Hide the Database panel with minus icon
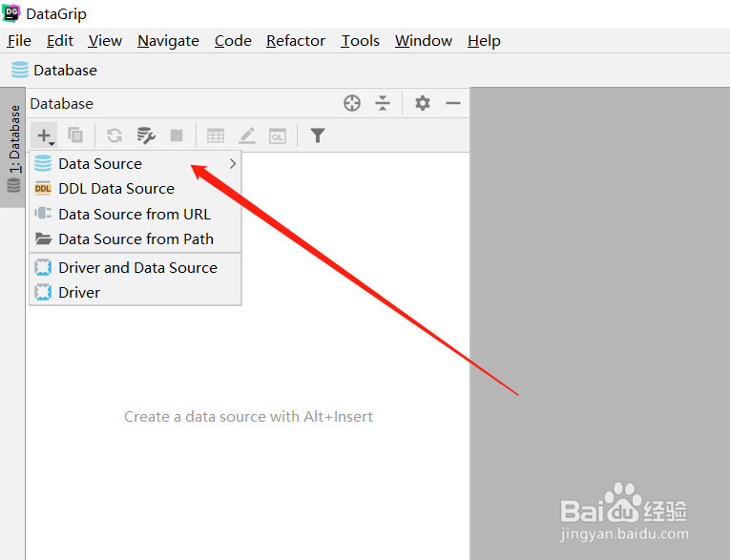The height and width of the screenshot is (560, 730). point(453,103)
